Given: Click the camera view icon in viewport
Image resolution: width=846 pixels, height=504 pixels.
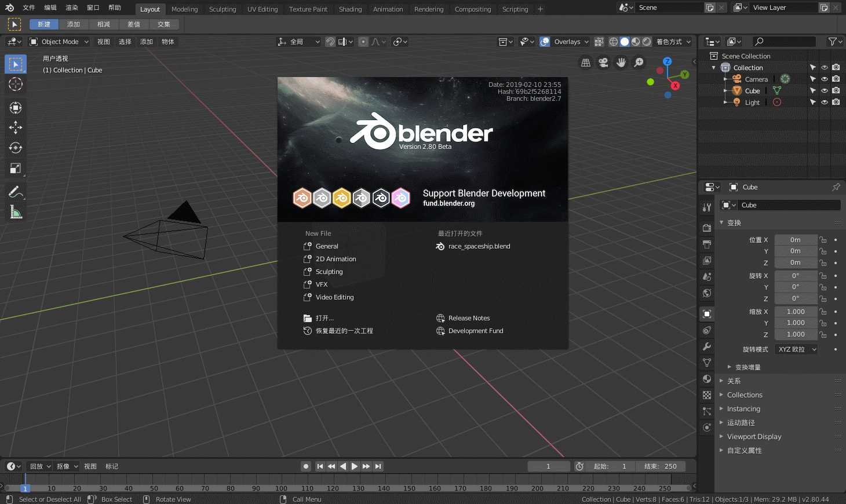Looking at the screenshot, I should tap(603, 63).
